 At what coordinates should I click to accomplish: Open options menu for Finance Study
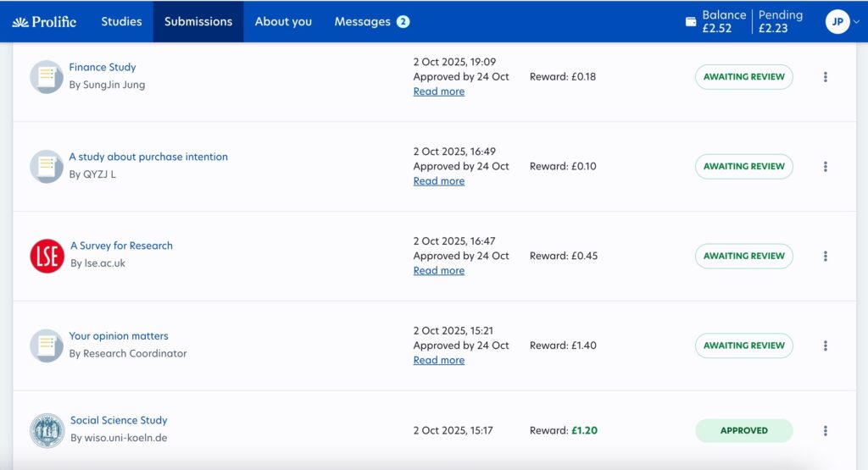click(x=825, y=77)
